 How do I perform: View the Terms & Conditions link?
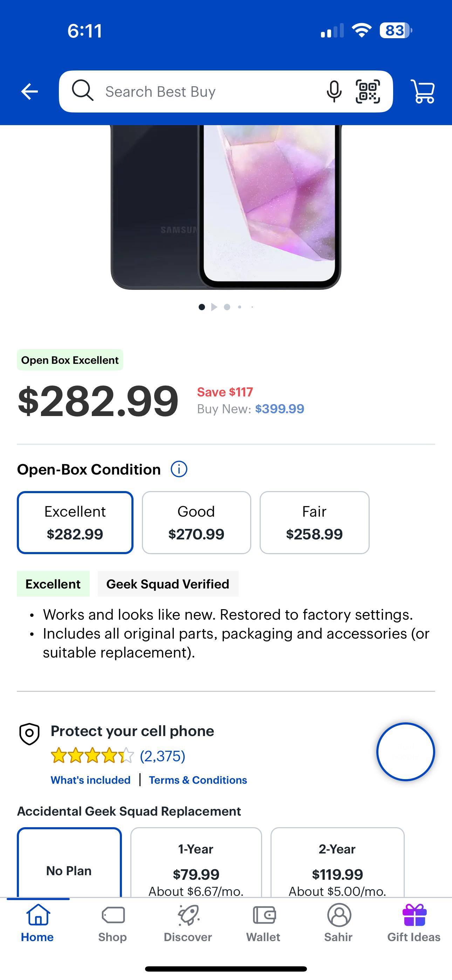pos(198,780)
